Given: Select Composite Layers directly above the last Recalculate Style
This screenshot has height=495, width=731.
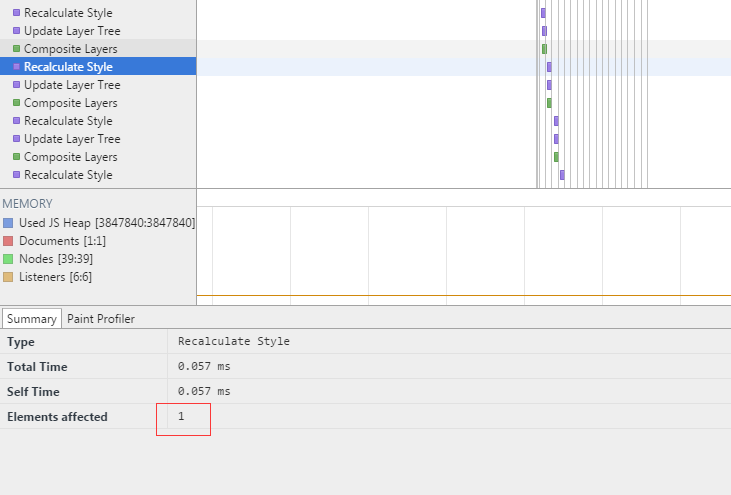Looking at the screenshot, I should (x=98, y=157).
